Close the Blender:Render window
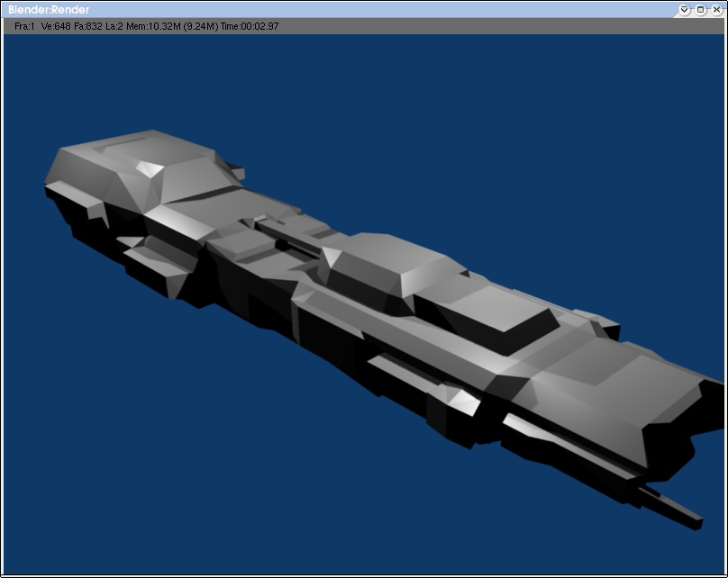This screenshot has width=728, height=578. (717, 10)
